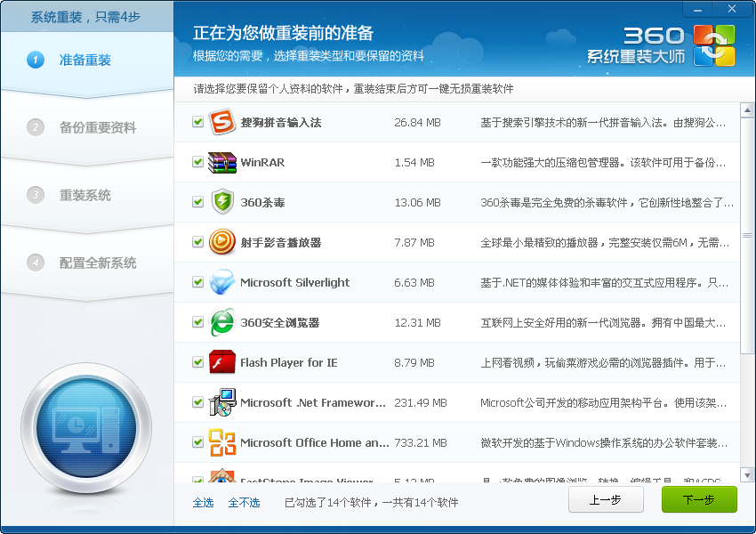756x534 pixels.
Task: Toggle the 360杀毒 checkbox
Action: (198, 202)
